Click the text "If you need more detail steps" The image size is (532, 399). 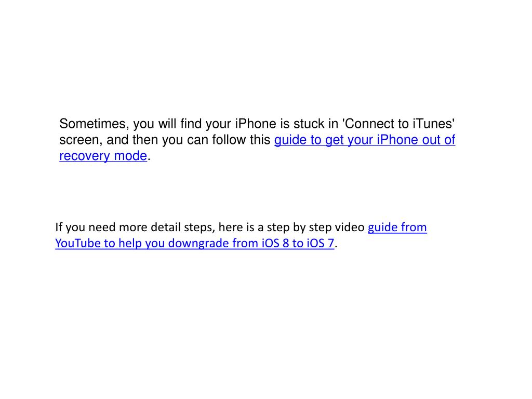pyautogui.click(x=135, y=228)
